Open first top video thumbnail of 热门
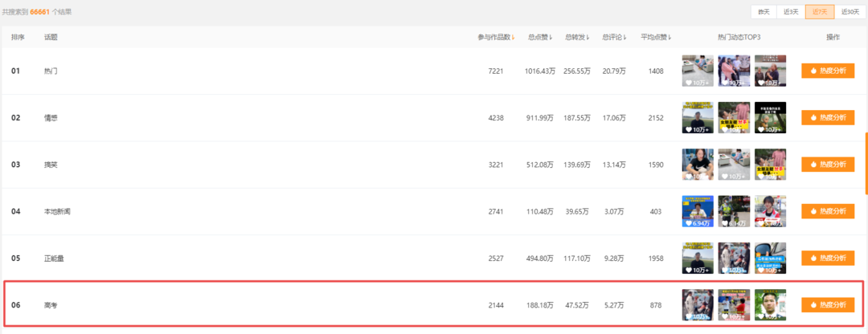The height and width of the screenshot is (334, 868). point(698,71)
